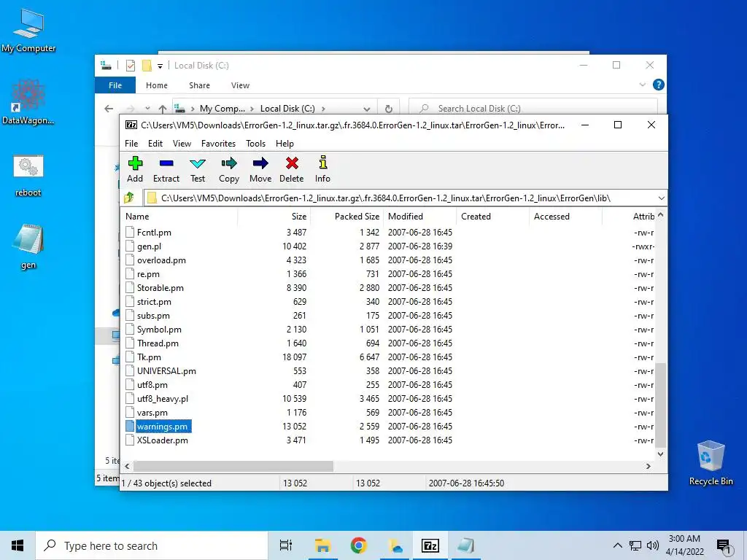
Task: Click the 7-Zip address path field
Action: (400, 198)
